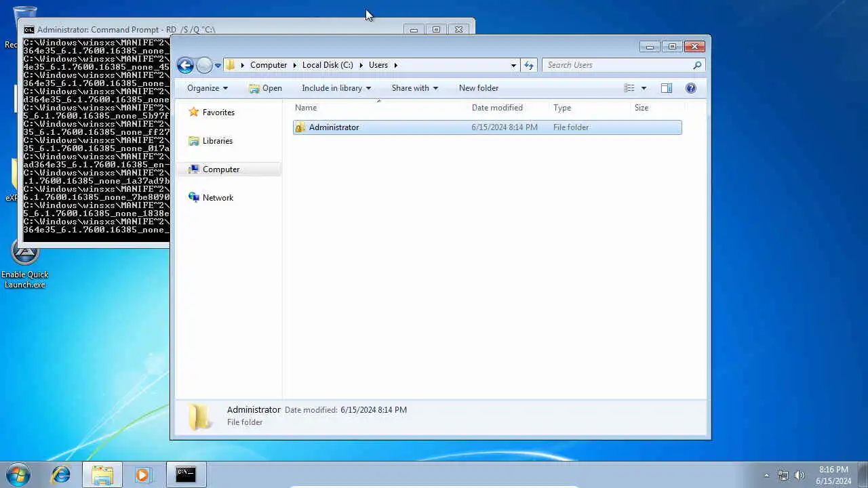868x488 pixels.
Task: Expand arrow after Local Disk (C:) breadcrumb
Action: 361,65
